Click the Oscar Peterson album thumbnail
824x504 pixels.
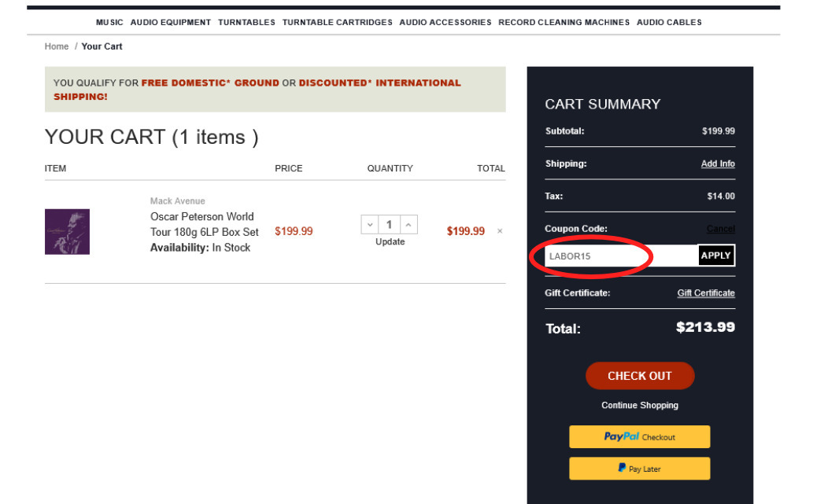67,231
